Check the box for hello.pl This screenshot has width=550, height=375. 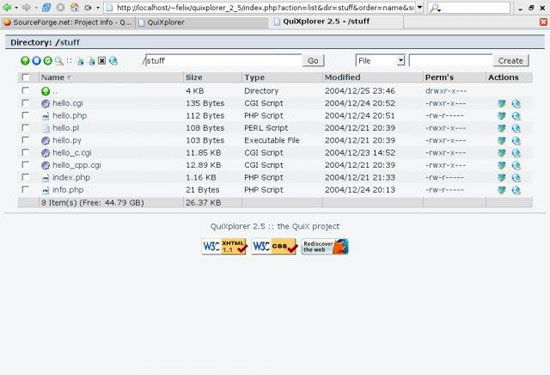point(25,127)
